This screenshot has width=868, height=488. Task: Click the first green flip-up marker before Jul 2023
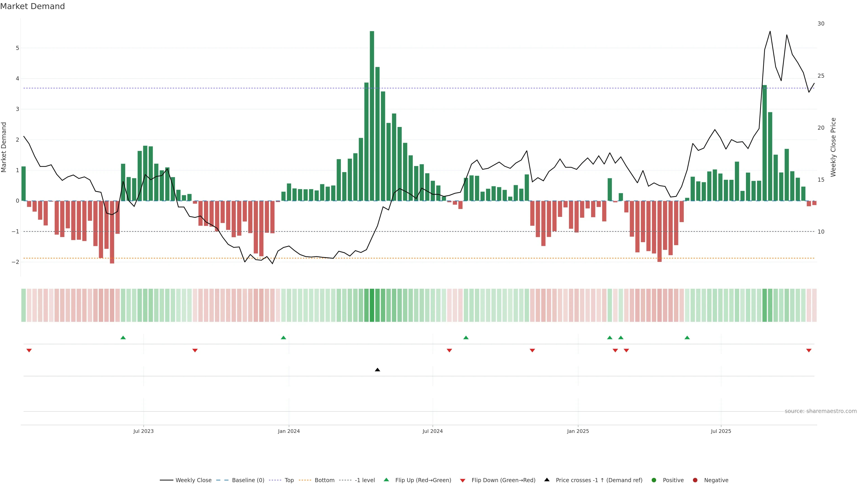pyautogui.click(x=123, y=338)
